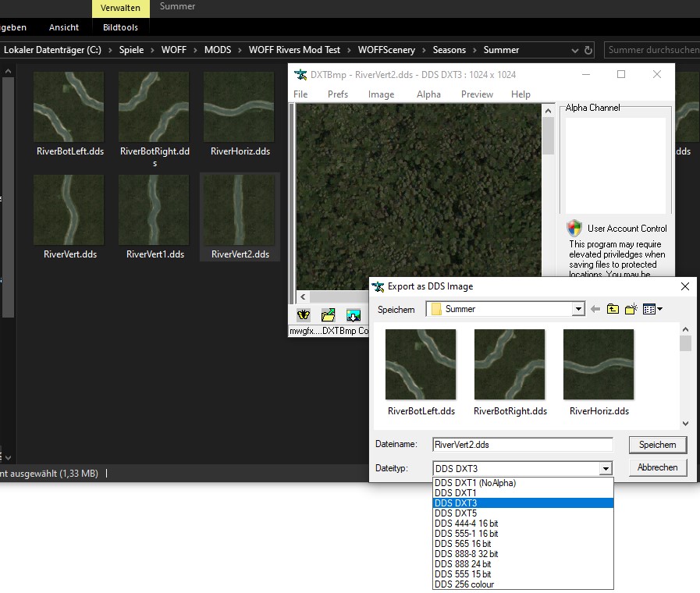This screenshot has height=593, width=700.
Task: Click the Export as DDS Image dialog icon
Action: pos(378,286)
